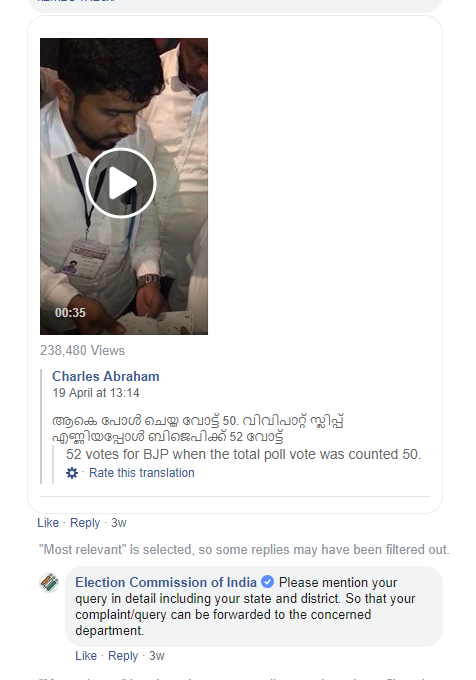The image size is (476, 680).
Task: Like the comment with the shared video
Action: [x=48, y=523]
